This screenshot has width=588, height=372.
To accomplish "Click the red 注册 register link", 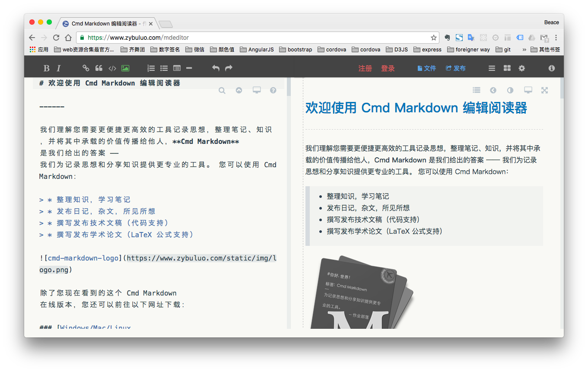I will coord(365,68).
